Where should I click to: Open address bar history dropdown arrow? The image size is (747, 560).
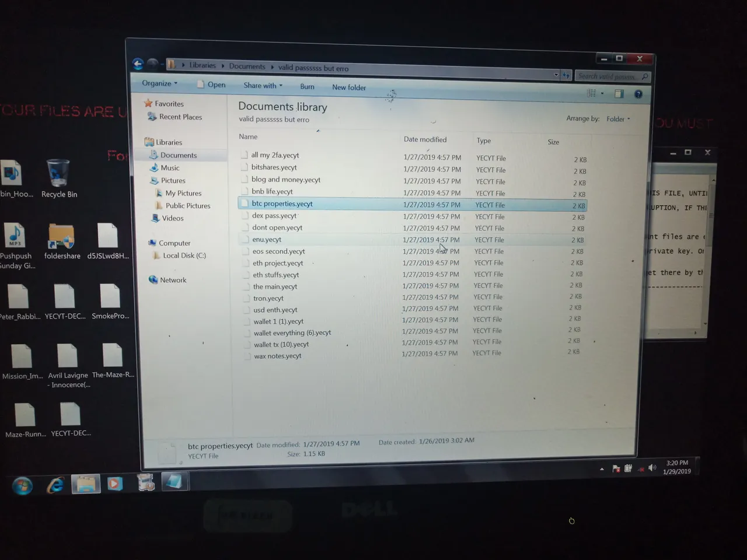[556, 75]
